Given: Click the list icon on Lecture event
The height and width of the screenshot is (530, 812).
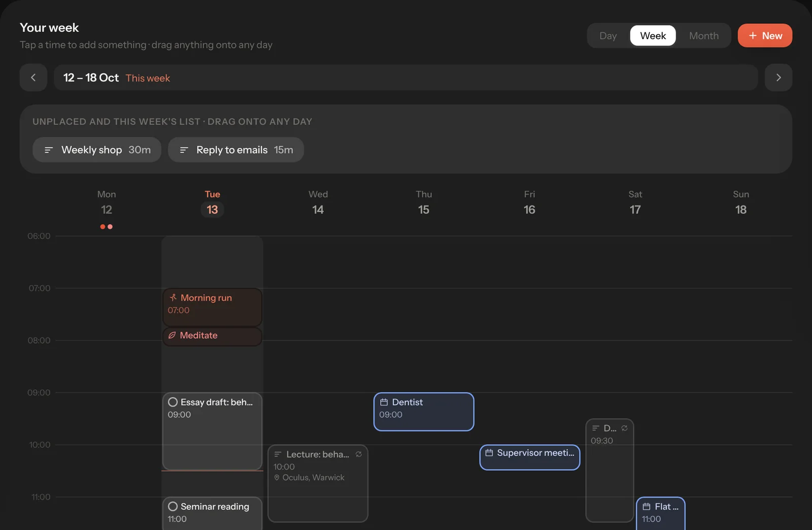Looking at the screenshot, I should 278,454.
